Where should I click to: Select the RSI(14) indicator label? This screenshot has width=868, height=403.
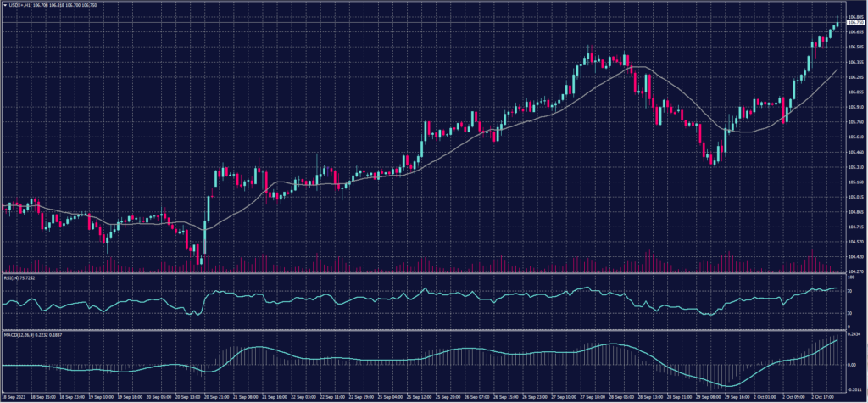(x=14, y=277)
